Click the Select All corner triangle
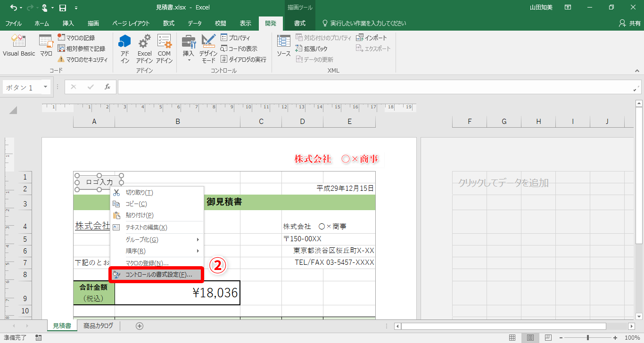The image size is (644, 343). [13, 111]
